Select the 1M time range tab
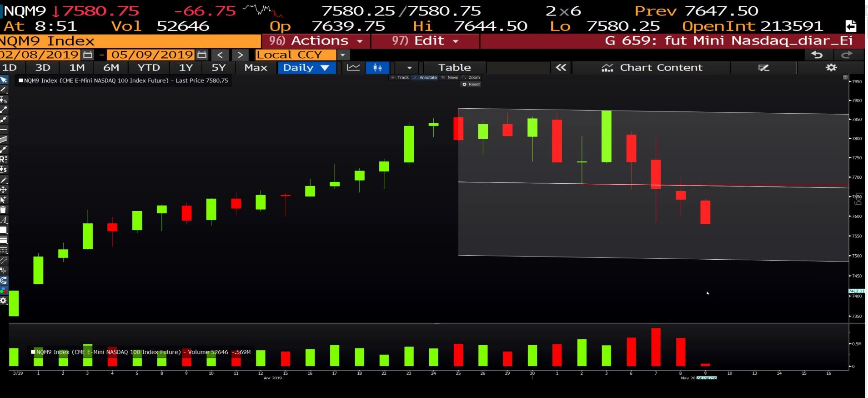This screenshot has height=398, width=868. point(77,68)
